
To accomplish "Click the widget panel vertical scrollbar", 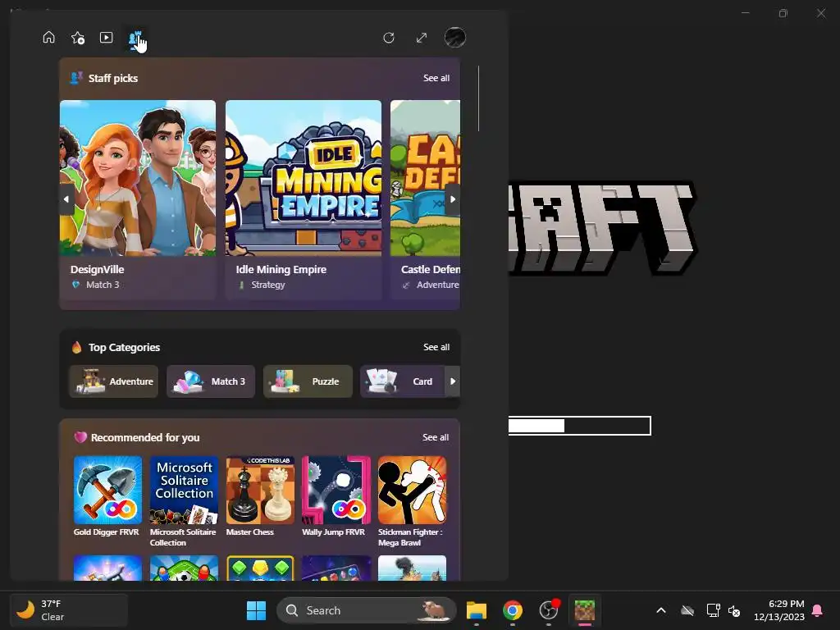I will pyautogui.click(x=478, y=99).
